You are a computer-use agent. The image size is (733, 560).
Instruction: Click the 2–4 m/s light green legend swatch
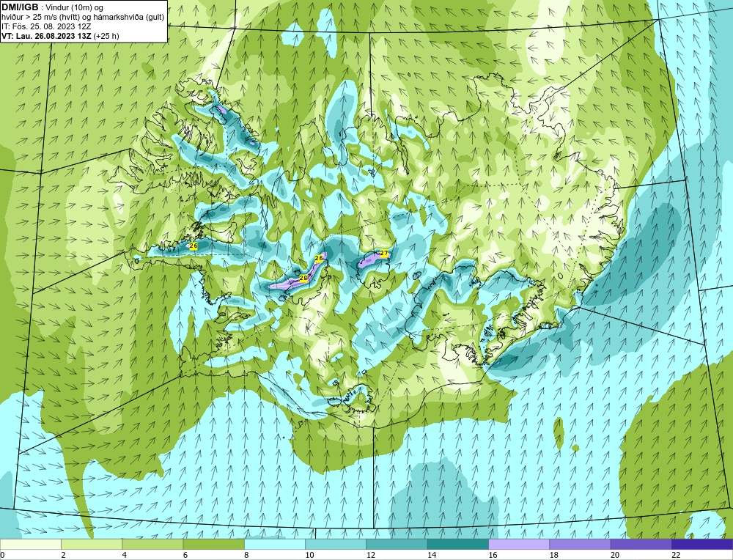pos(92,544)
